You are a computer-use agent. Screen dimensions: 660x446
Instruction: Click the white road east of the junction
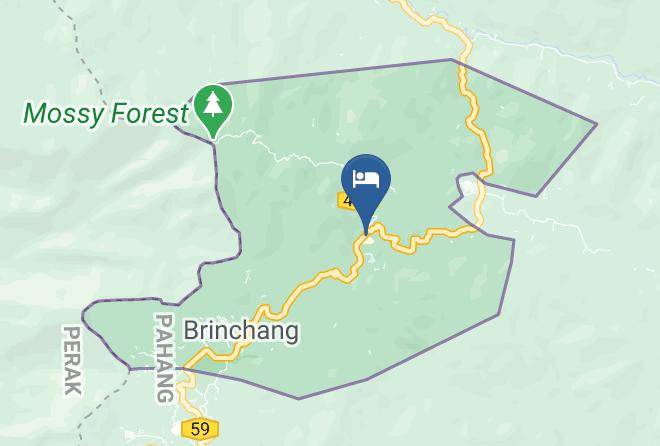click(547, 223)
